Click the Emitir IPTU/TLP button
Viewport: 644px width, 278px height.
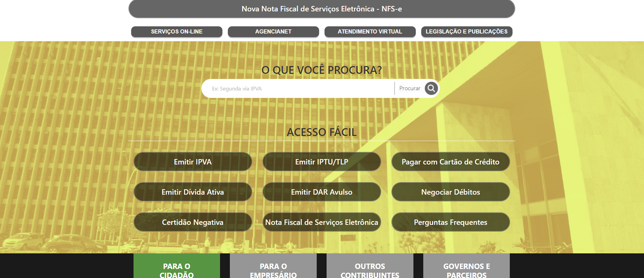(x=322, y=162)
